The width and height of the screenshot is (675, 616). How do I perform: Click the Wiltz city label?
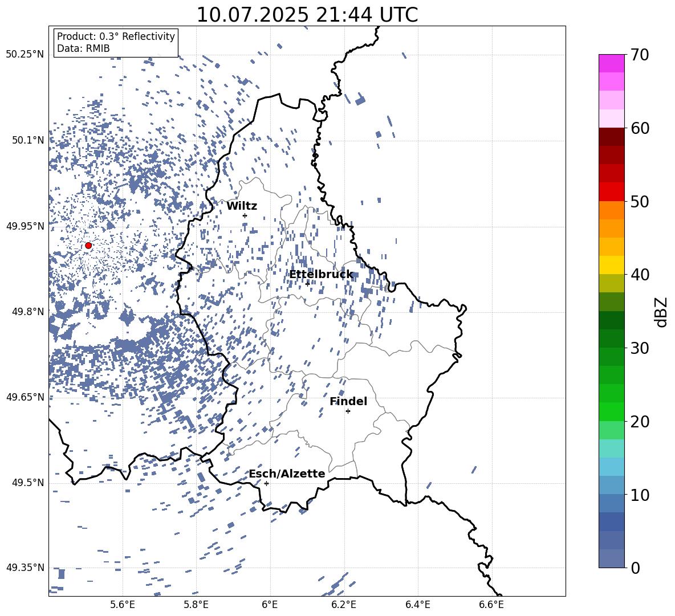click(x=242, y=206)
